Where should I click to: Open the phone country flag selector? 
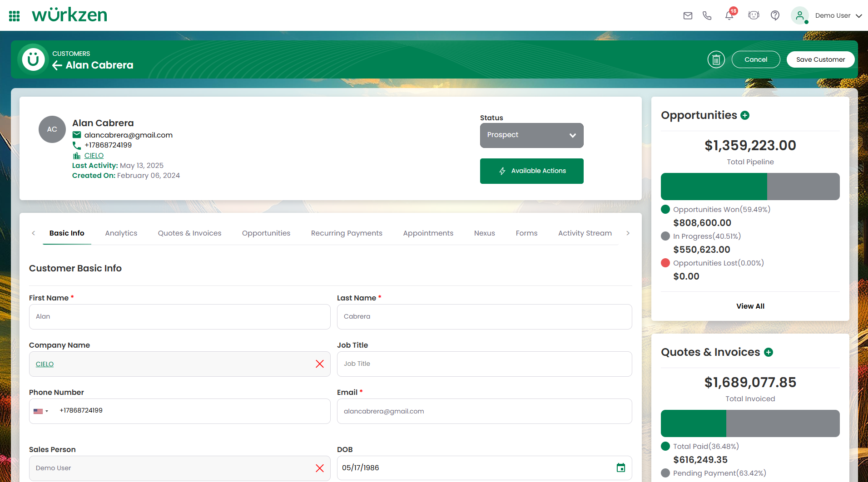coord(41,411)
